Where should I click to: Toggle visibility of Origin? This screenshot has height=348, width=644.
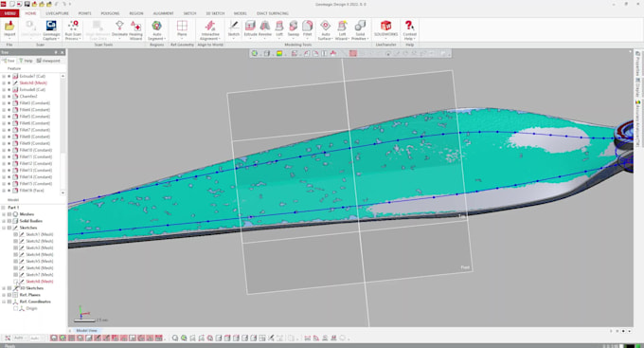(x=15, y=308)
